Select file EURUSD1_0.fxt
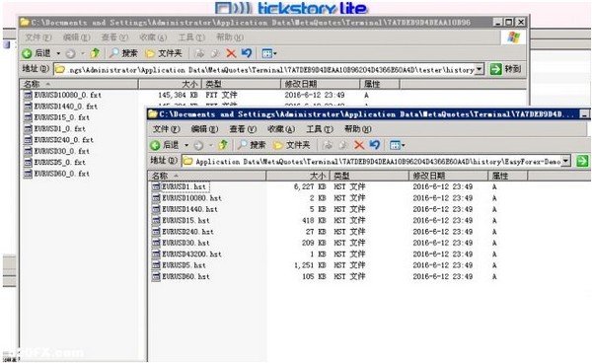The height and width of the screenshot is (364, 592). click(59, 129)
